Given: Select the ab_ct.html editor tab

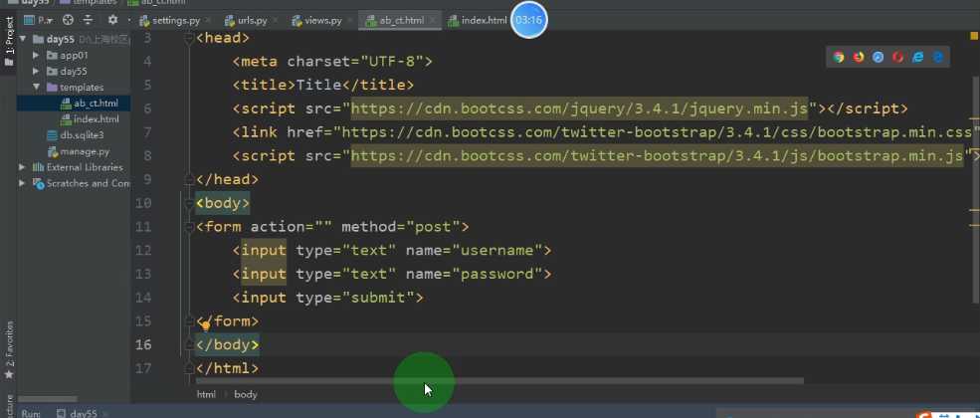Looking at the screenshot, I should pyautogui.click(x=401, y=20).
